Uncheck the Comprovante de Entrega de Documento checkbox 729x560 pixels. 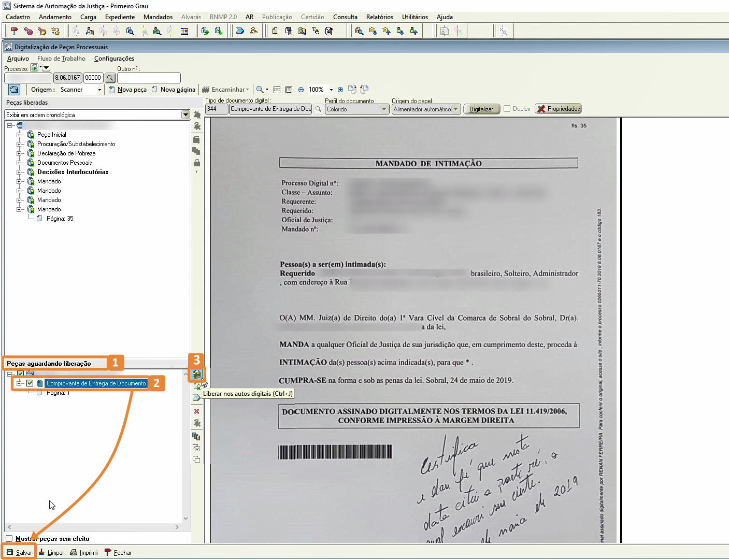[30, 383]
